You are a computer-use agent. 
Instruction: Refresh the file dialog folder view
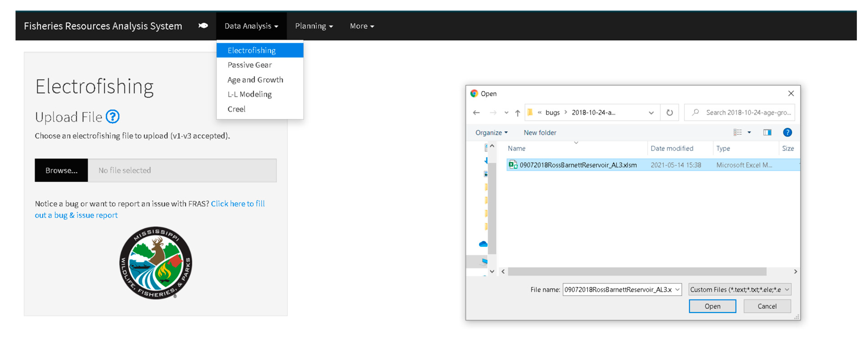pyautogui.click(x=669, y=113)
